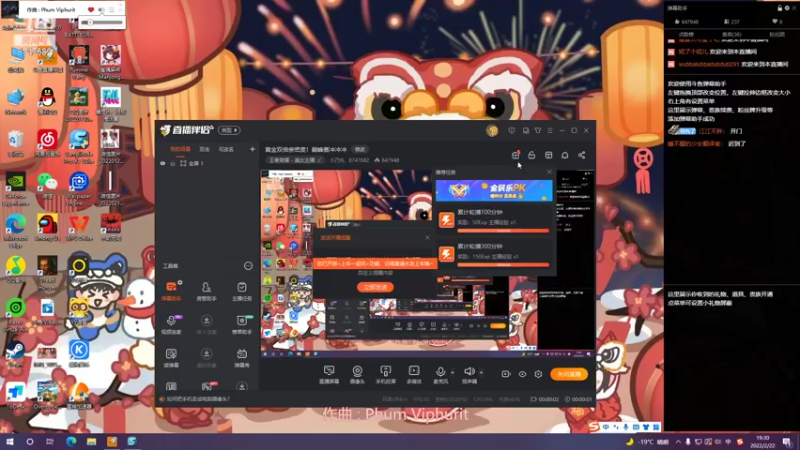
Task: Edit the stream category pill under title
Action: click(x=295, y=160)
